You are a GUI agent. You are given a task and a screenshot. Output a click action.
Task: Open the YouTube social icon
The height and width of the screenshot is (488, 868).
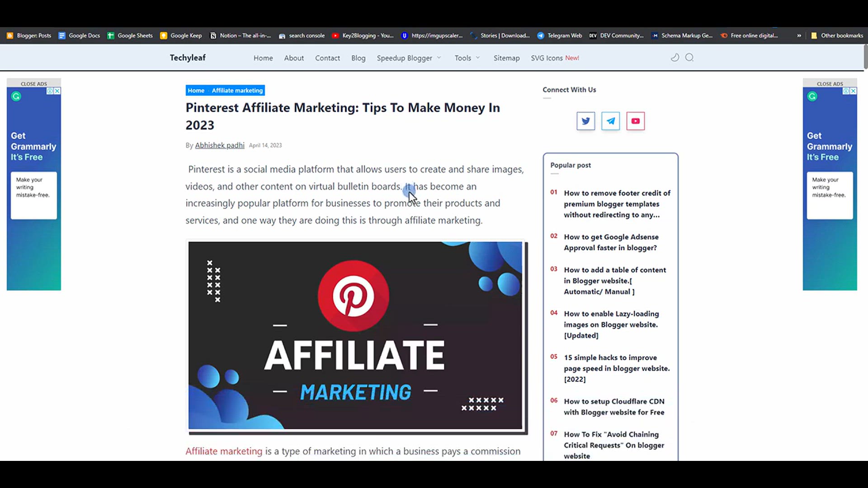point(635,121)
